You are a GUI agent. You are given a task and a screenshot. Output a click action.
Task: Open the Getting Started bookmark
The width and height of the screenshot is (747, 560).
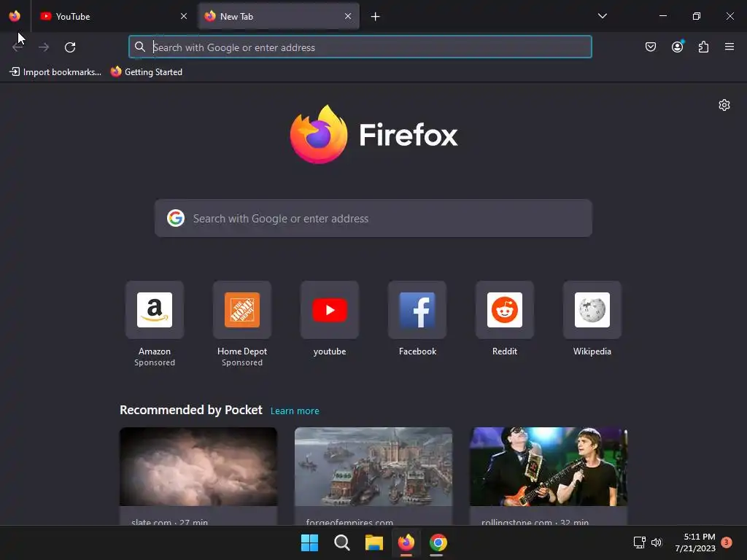point(146,72)
